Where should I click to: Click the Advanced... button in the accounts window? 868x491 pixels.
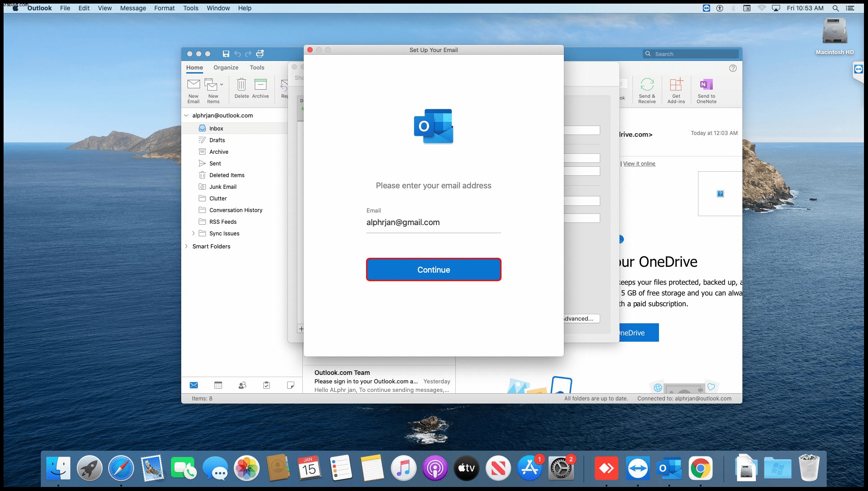581,318
